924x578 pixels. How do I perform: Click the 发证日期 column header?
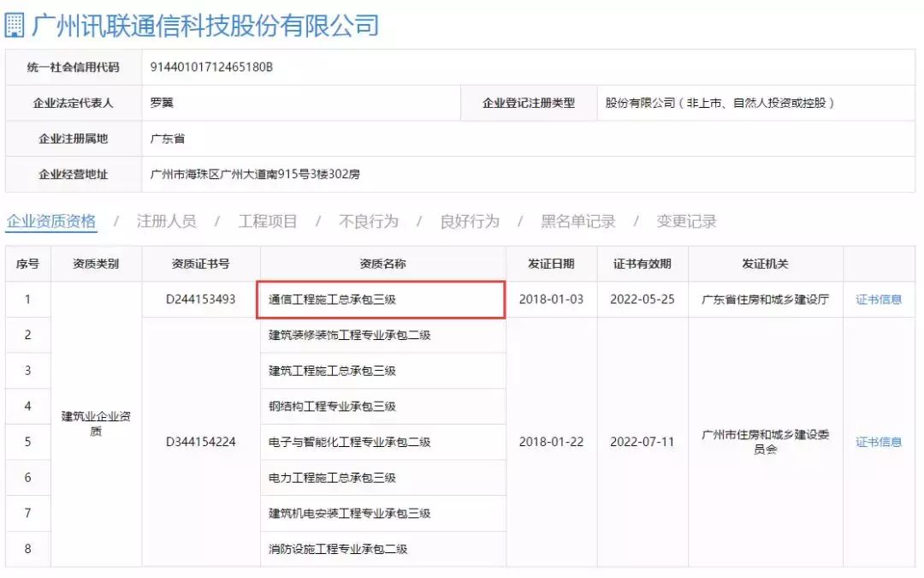(x=552, y=264)
